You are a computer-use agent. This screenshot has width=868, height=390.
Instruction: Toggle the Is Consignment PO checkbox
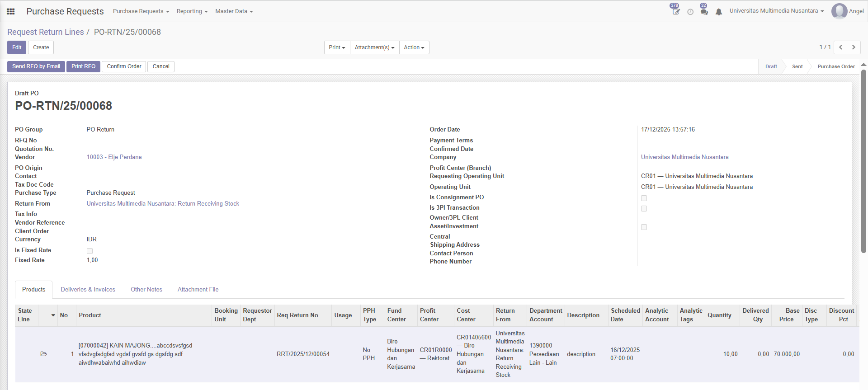pyautogui.click(x=644, y=198)
